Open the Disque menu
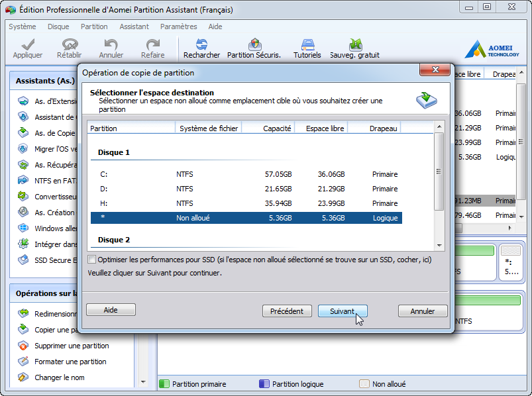532x396 pixels. [x=58, y=26]
